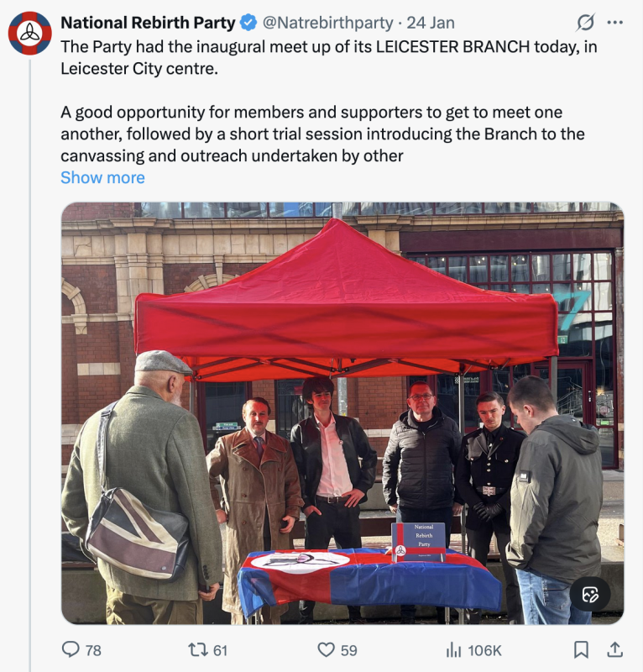643x672 pixels.
Task: View post analytics showing 106K views
Action: (473, 650)
